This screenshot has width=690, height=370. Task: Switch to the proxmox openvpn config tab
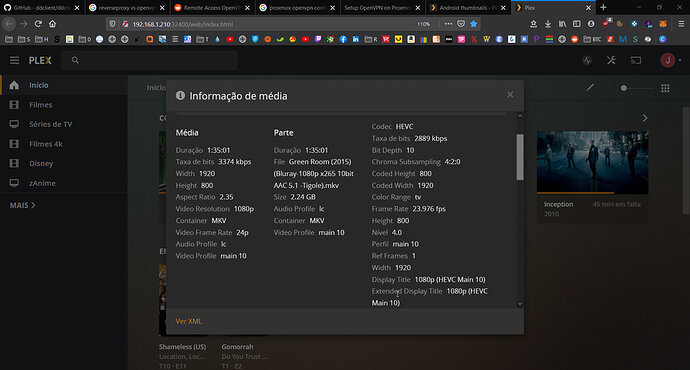pyautogui.click(x=297, y=8)
